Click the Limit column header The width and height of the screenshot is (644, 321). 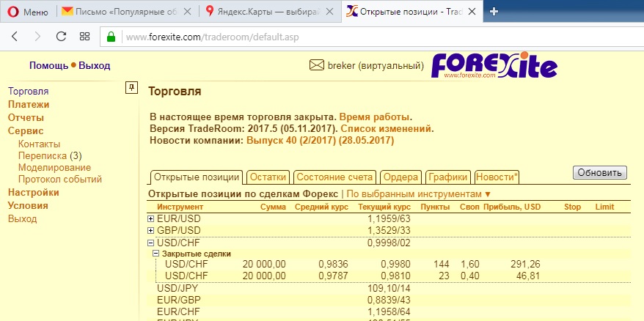604,207
